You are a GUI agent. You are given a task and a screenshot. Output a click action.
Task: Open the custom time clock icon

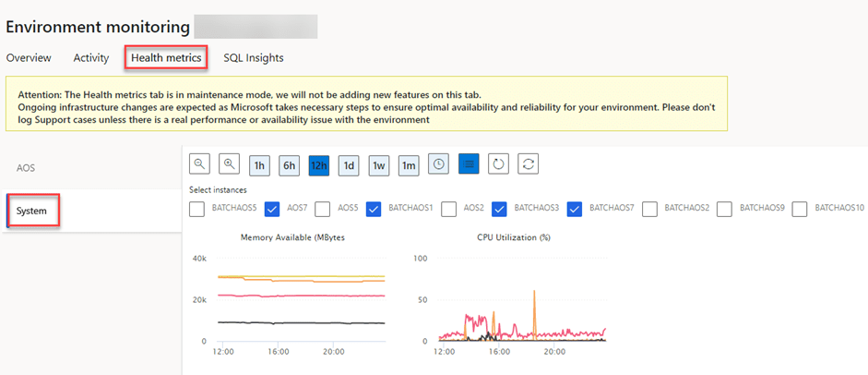[438, 164]
